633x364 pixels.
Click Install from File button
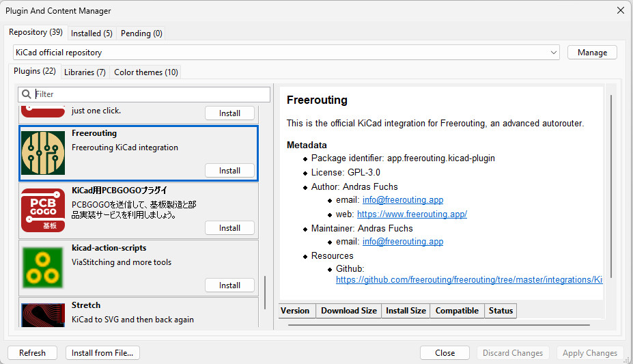click(102, 352)
